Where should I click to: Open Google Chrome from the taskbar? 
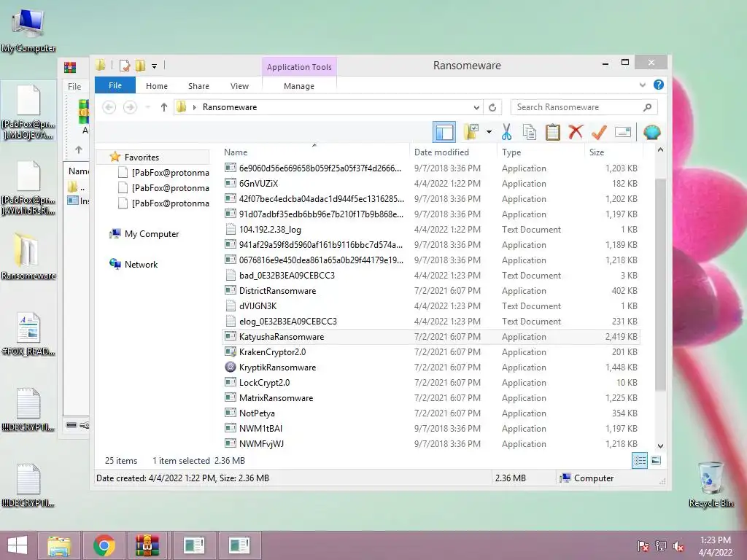coord(104,545)
